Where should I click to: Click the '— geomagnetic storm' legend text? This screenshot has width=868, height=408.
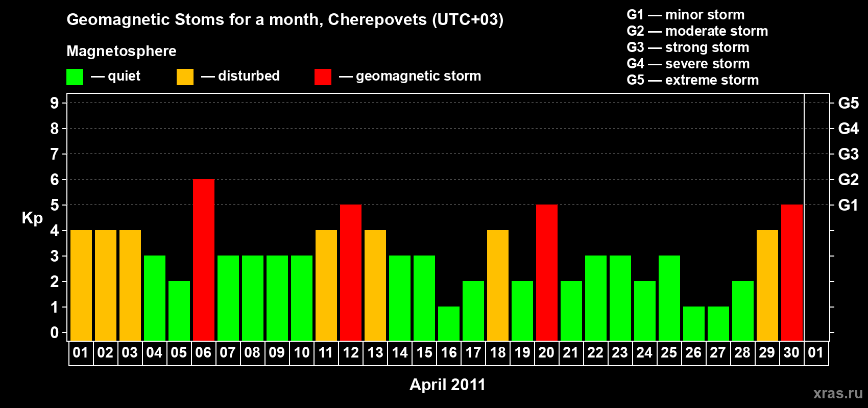(x=410, y=76)
